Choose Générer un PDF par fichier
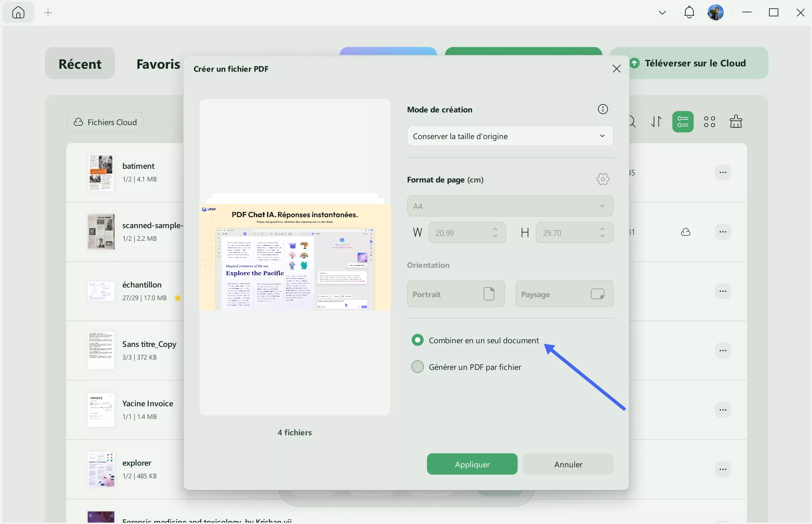The width and height of the screenshot is (812, 524). 418,367
